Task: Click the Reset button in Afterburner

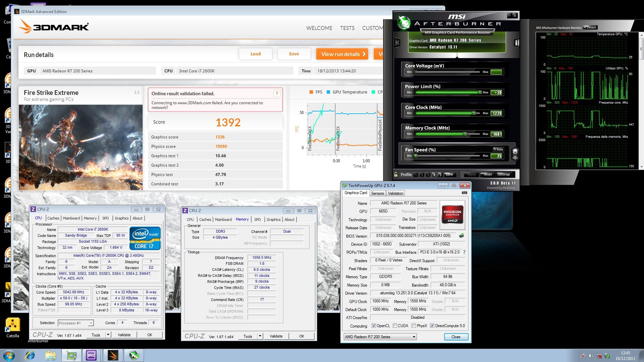Action: tap(487, 174)
